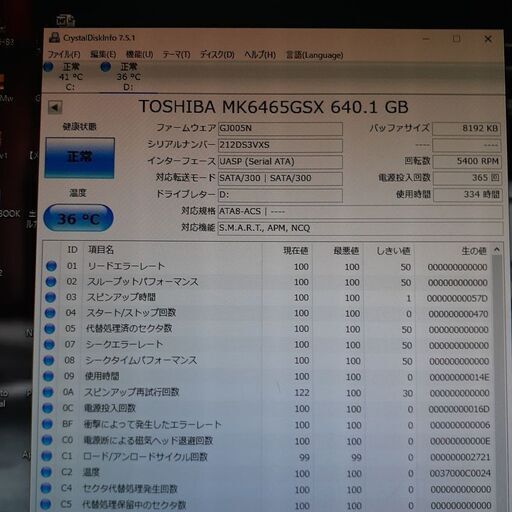The width and height of the screenshot is (512, 512).
Task: Select the C: drive status circle
Action: point(48,67)
